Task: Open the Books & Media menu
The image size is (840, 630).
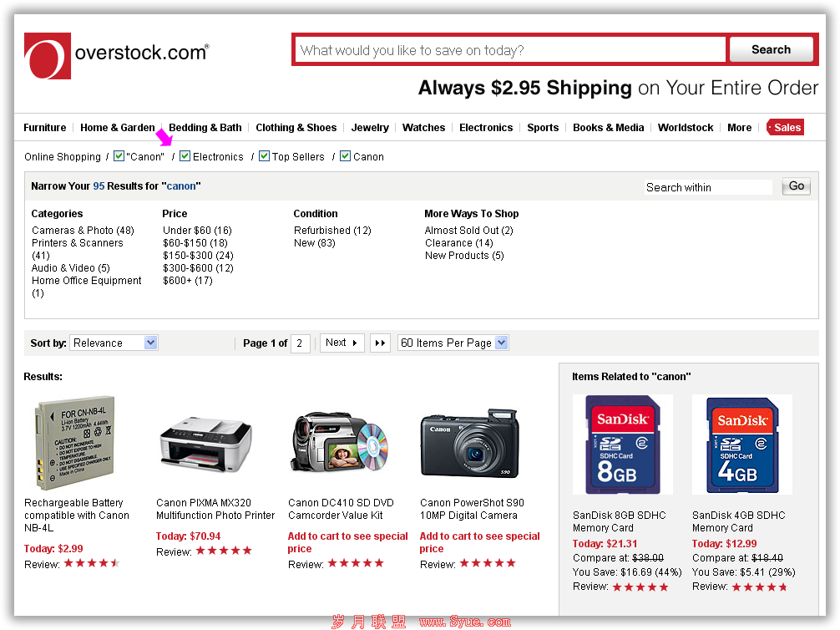Action: point(609,128)
